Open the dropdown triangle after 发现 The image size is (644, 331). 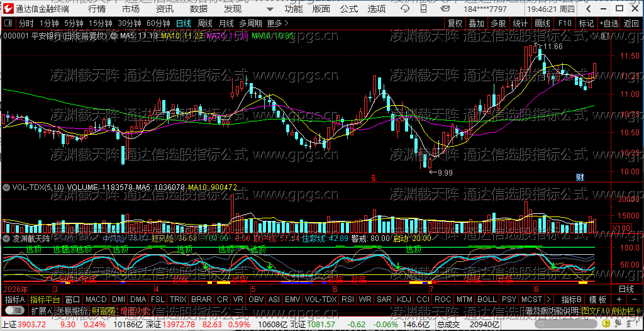pyautogui.click(x=270, y=9)
